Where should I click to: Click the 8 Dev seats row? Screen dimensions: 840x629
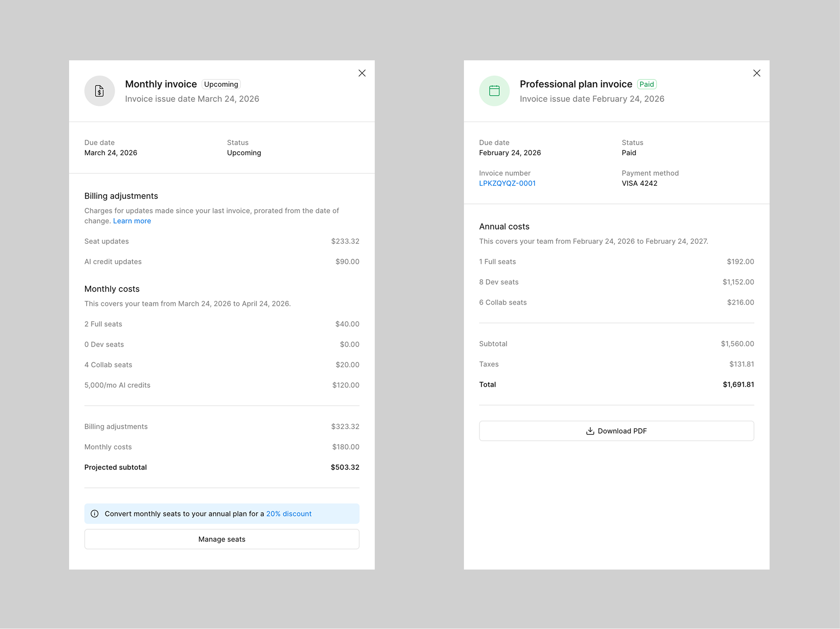[x=616, y=281]
